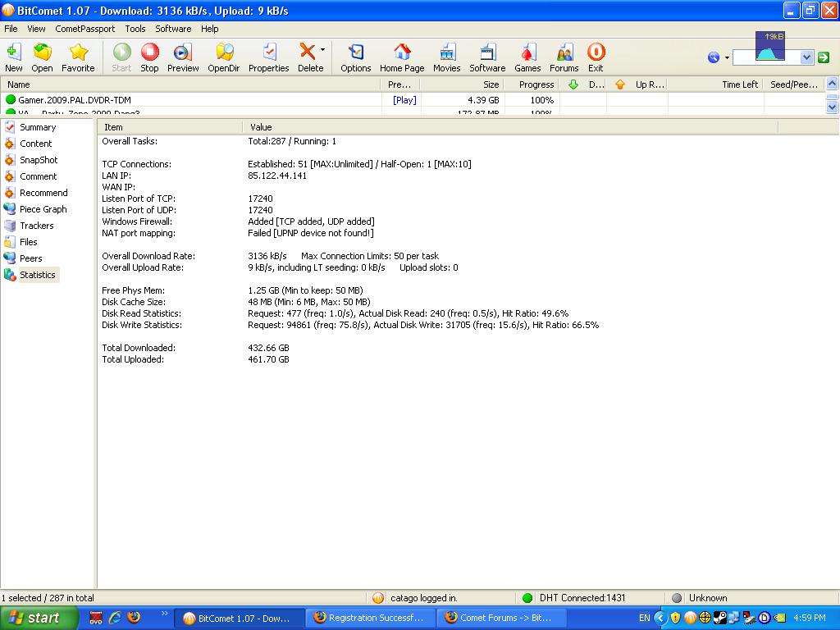Click the task list scroll down arrow

pos(832,107)
